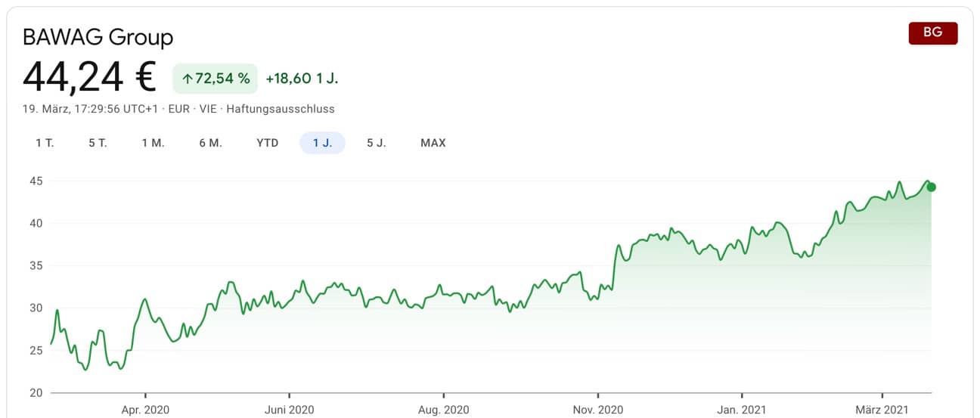Image resolution: width=980 pixels, height=418 pixels.
Task: Switch chart to 1 M. range
Action: click(153, 143)
